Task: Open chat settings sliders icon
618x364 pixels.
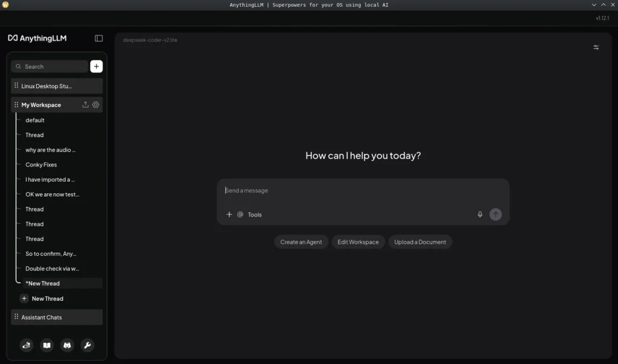Action: click(x=596, y=47)
